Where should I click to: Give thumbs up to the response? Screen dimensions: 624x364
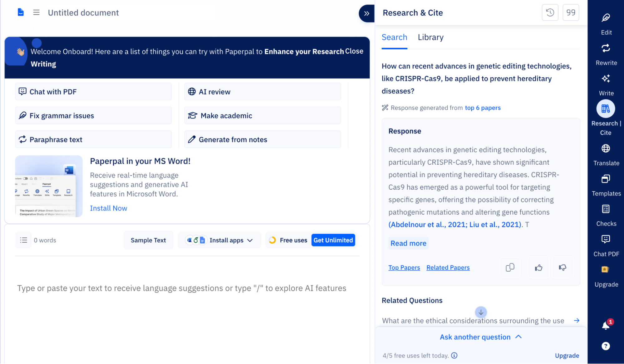538,267
